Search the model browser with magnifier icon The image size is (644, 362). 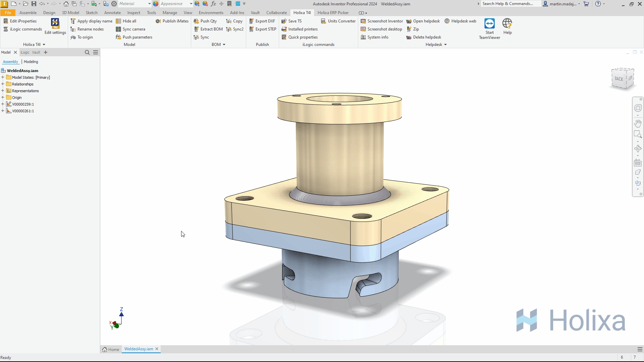87,52
